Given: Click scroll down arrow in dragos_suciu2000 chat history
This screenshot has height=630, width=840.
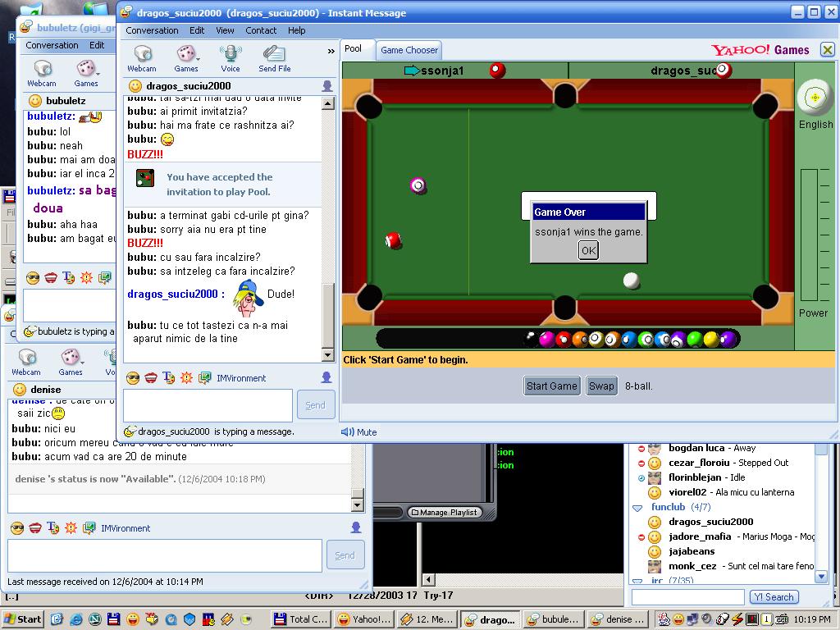Looking at the screenshot, I should click(x=328, y=354).
